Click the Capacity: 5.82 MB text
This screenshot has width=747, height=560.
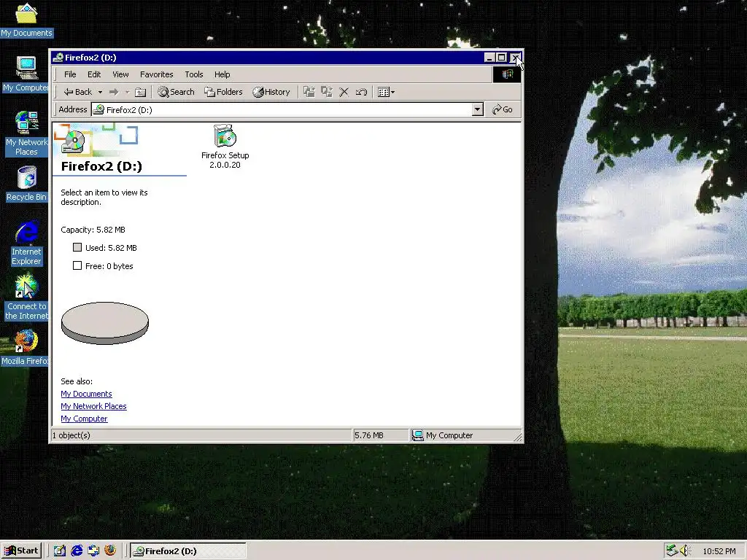93,230
